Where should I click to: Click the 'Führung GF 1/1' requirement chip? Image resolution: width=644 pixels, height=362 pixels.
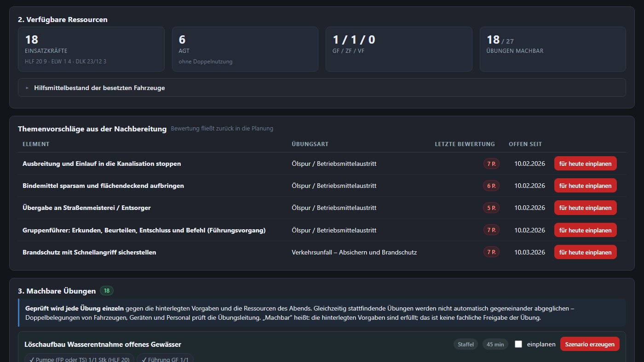pos(165,358)
